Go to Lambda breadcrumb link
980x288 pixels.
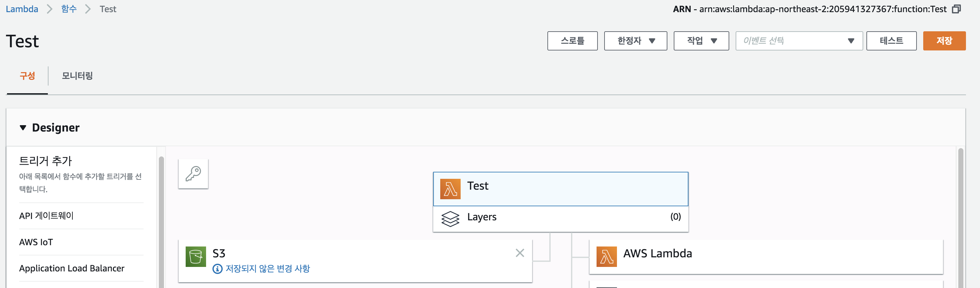point(22,9)
